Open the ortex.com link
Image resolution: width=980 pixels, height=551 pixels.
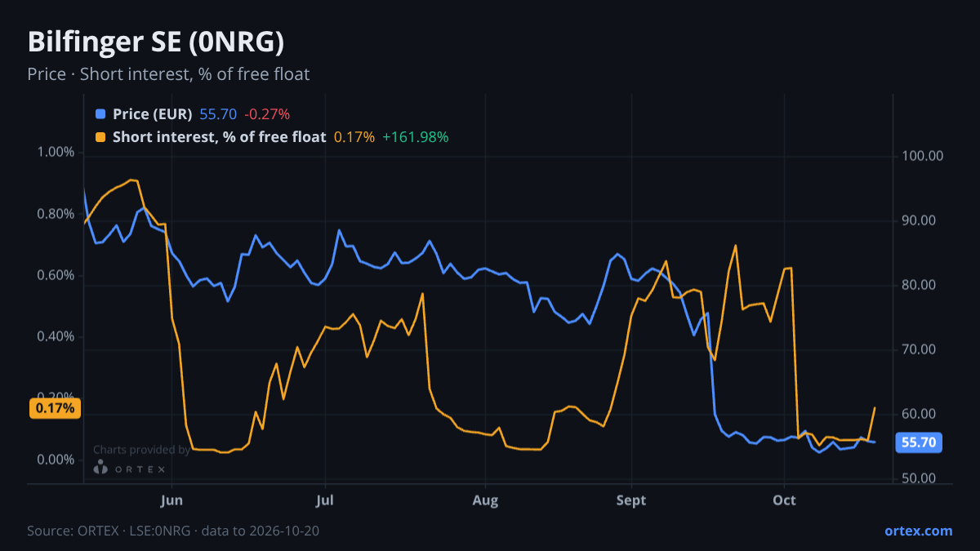coord(918,531)
